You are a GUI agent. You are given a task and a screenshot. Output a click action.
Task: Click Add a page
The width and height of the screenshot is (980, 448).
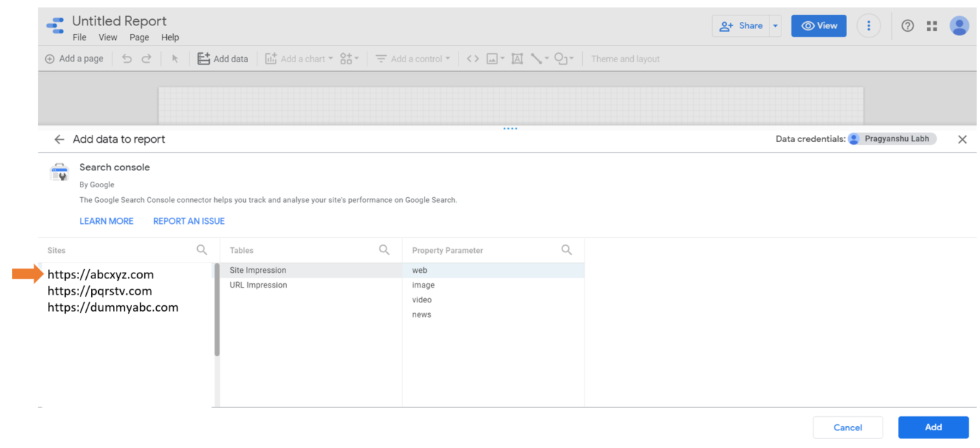[x=74, y=59]
